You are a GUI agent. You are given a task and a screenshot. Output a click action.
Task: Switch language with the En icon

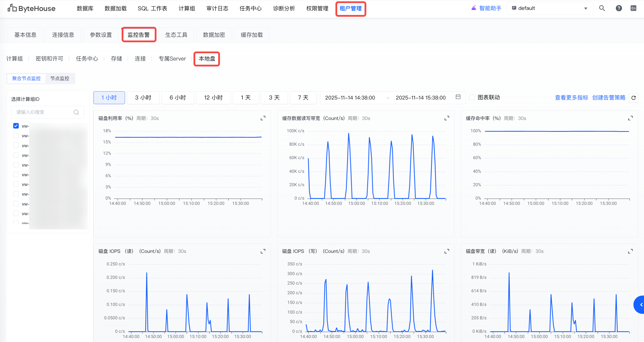coord(633,8)
